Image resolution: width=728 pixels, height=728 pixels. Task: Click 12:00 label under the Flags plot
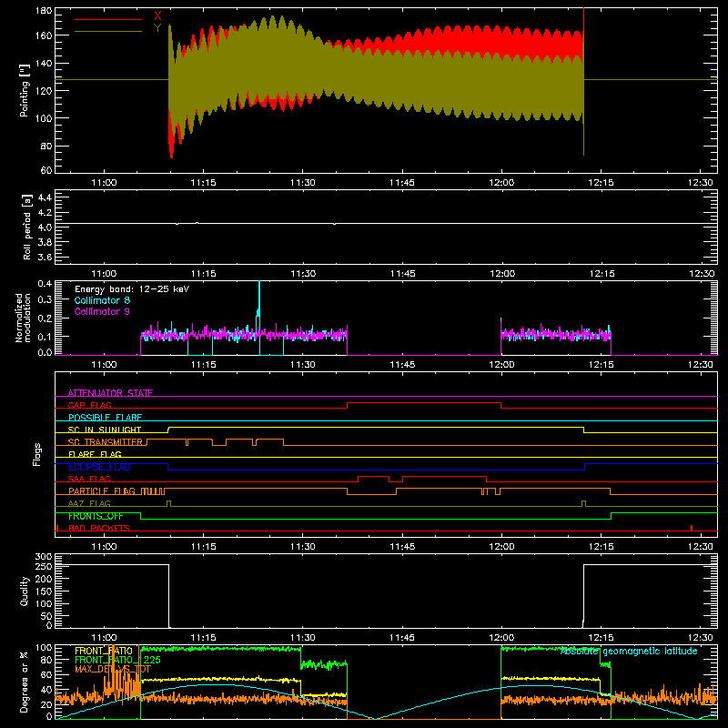[502, 547]
